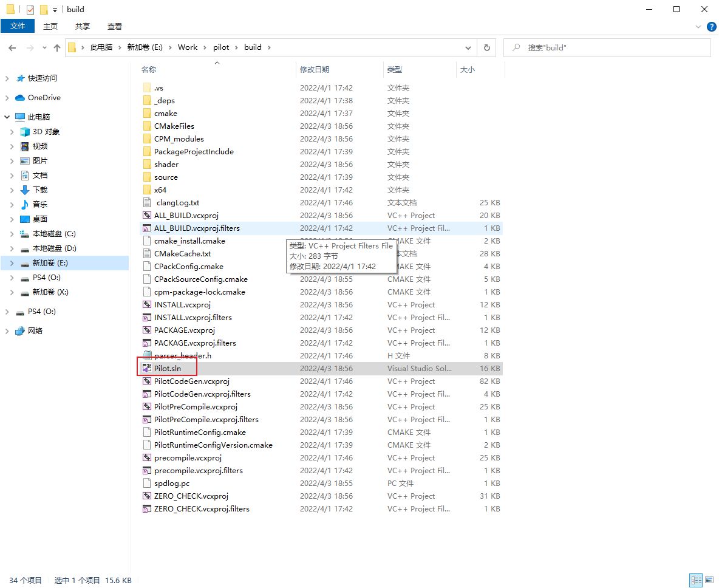Viewport: 719px width, 588px height.
Task: Click the spdlog.pc file icon
Action: (x=147, y=483)
